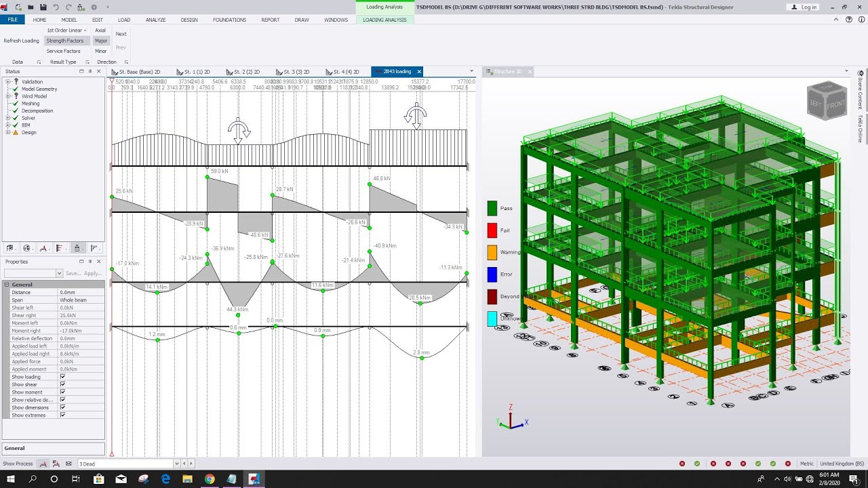868x488 pixels.
Task: Click the second icon next to Show Process
Action: tap(56, 464)
